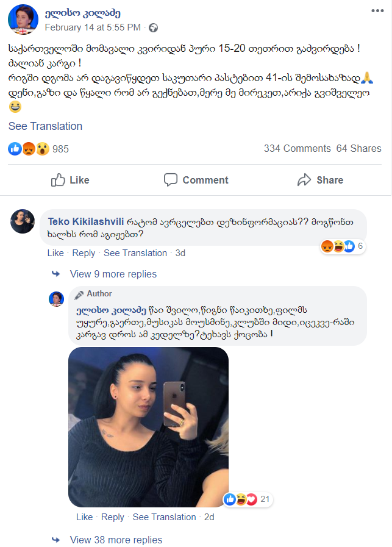
Task: Open the 334 Comments link
Action: click(297, 149)
